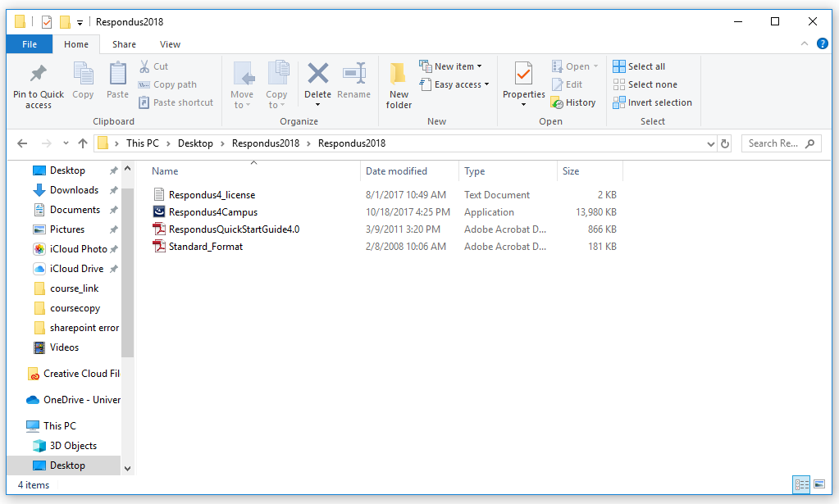Open the Easy access dropdown
Image resolution: width=839 pixels, height=504 pixels.
pyautogui.click(x=454, y=84)
